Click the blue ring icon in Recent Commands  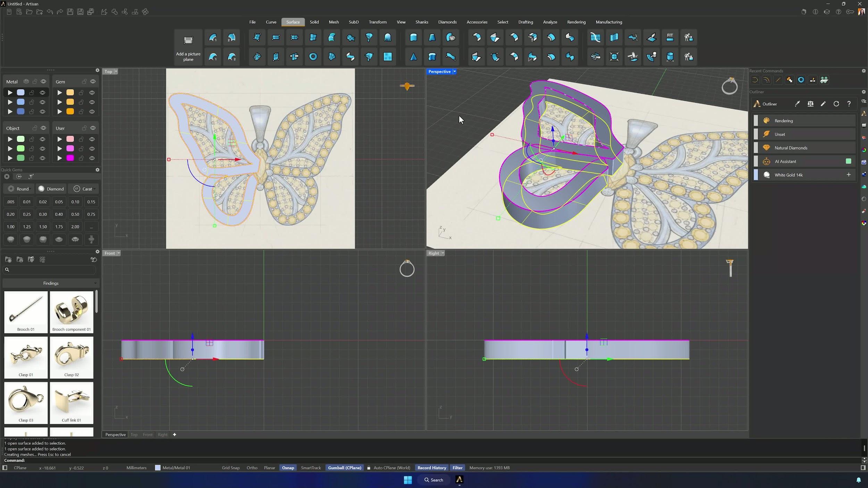pos(801,80)
